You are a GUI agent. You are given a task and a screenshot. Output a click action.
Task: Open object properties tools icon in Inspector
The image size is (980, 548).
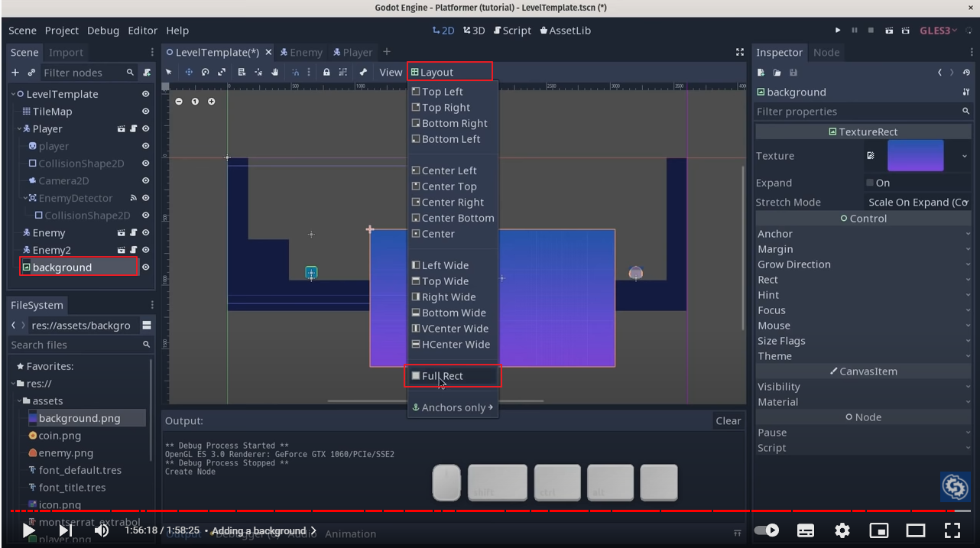[x=966, y=92]
